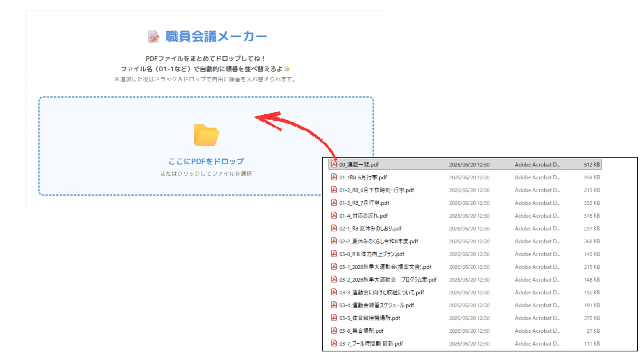This screenshot has width=644, height=359.
Task: Select file name 01-4_対応の流れ.pdf
Action: pyautogui.click(x=364, y=216)
